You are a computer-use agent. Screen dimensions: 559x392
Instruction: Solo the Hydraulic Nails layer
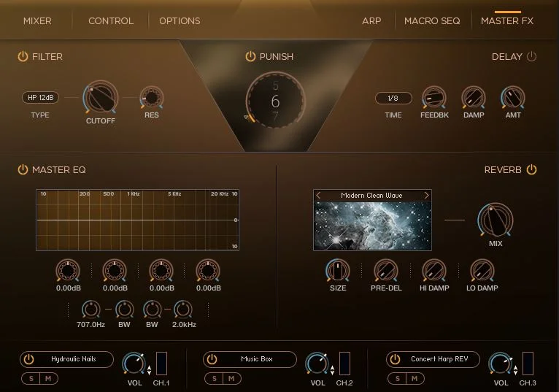click(31, 378)
